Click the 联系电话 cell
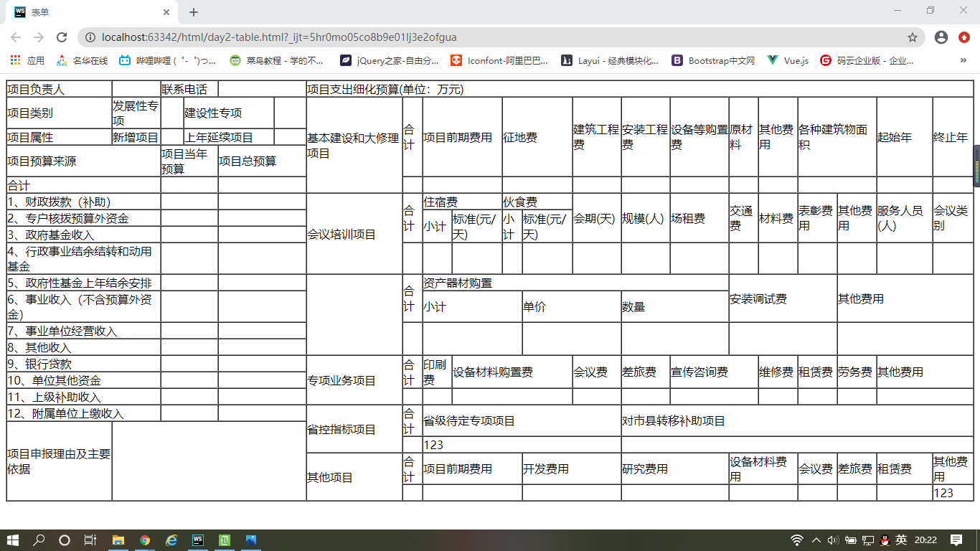 pyautogui.click(x=189, y=89)
